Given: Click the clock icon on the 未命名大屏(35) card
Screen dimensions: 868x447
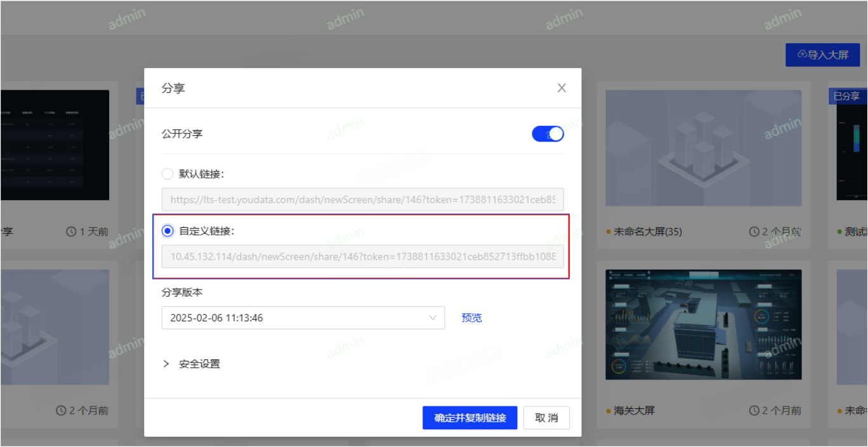Looking at the screenshot, I should point(754,232).
